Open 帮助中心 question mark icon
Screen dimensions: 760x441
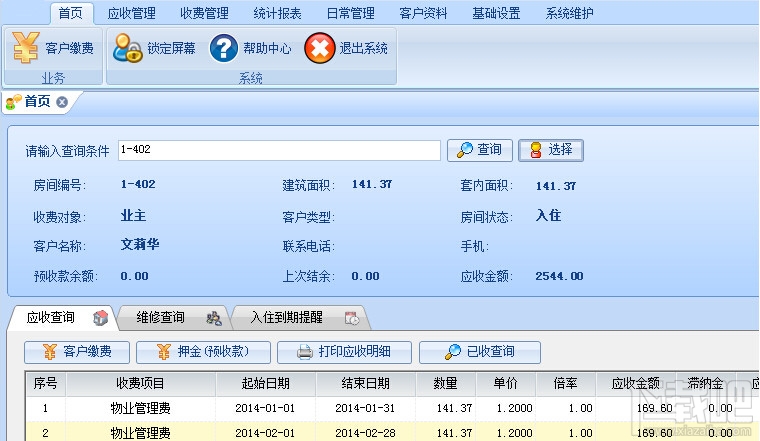[223, 48]
